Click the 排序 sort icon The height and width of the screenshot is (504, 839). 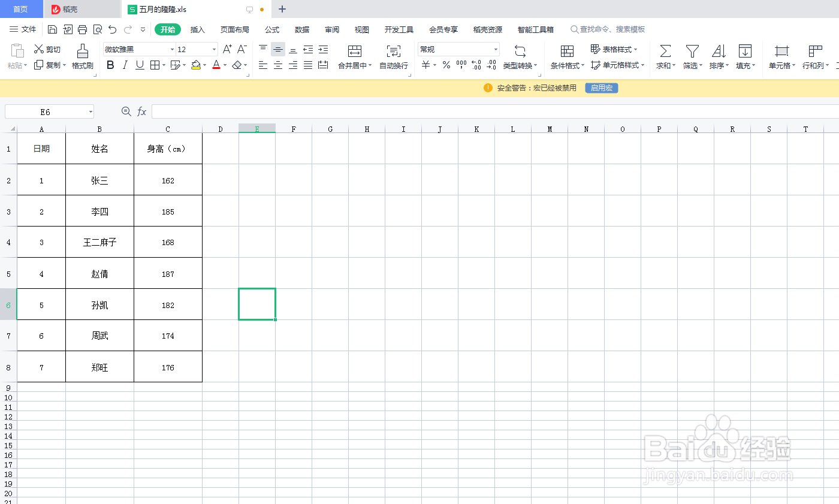pyautogui.click(x=718, y=57)
